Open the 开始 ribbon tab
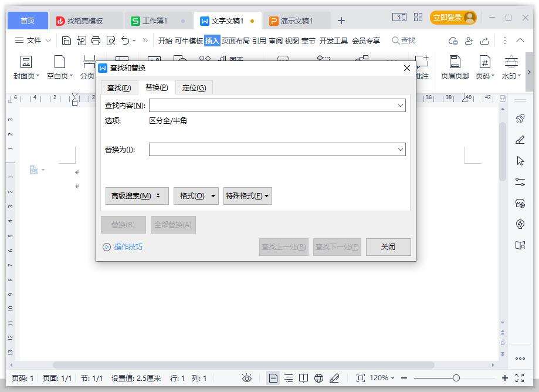This screenshot has height=392, width=539. (165, 41)
